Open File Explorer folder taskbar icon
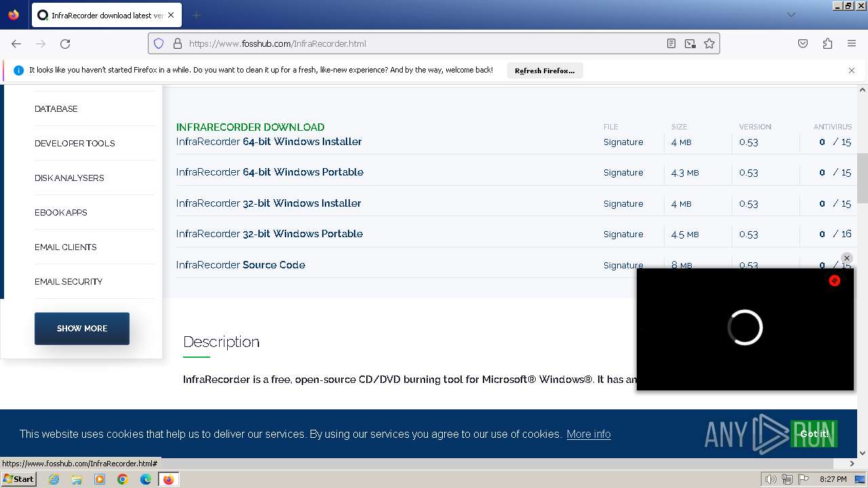Viewport: 868px width, 488px height. click(77, 479)
